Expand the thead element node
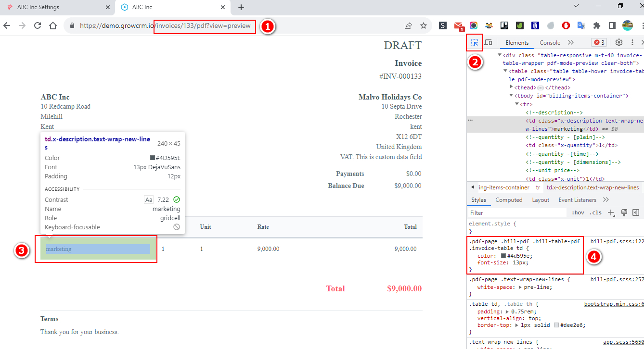Image resolution: width=644 pixels, height=349 pixels. pyautogui.click(x=512, y=87)
